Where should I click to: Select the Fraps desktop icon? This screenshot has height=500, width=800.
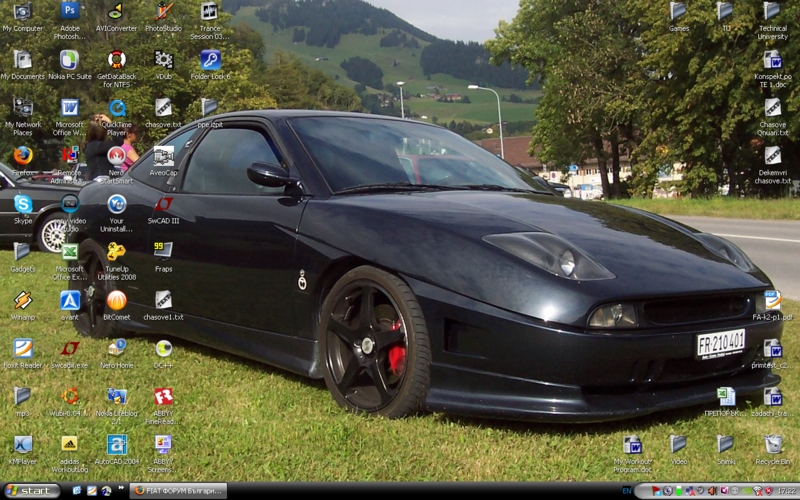click(163, 251)
